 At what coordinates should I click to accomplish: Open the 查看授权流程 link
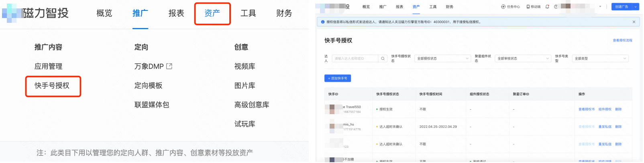click(622, 40)
